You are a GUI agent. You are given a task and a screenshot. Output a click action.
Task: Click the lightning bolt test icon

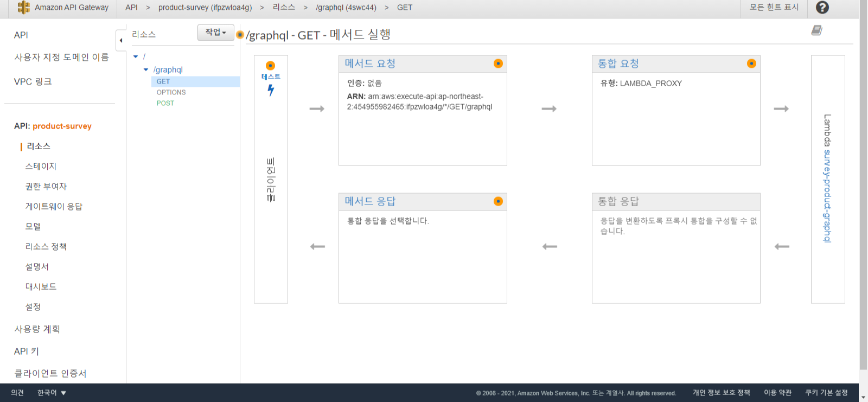pos(271,91)
